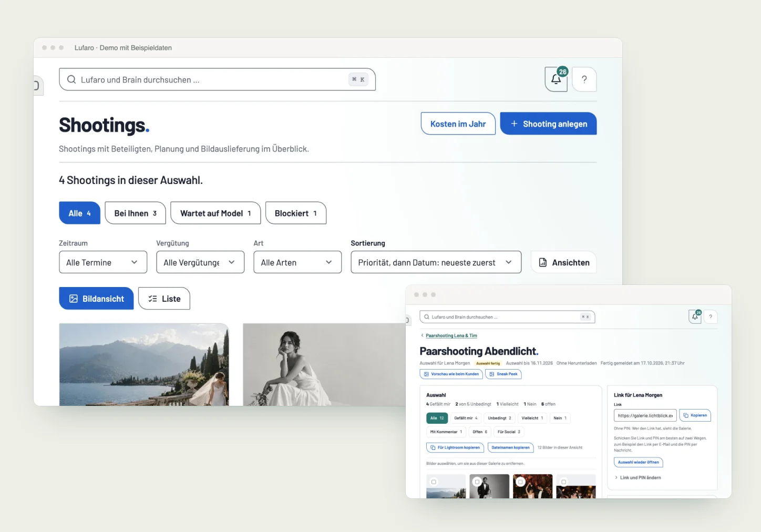This screenshot has width=761, height=532.
Task: Click the ⌘K shortcut badge in Shootings search
Action: (358, 79)
